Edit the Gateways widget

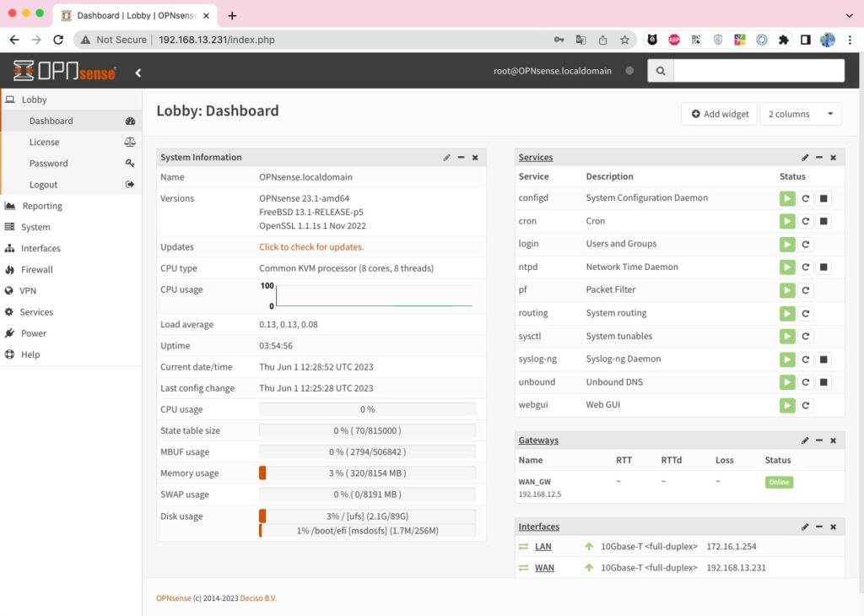click(x=805, y=440)
